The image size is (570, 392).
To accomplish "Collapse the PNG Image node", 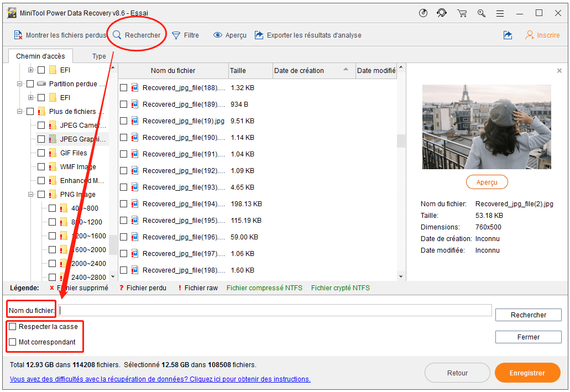I will click(x=31, y=194).
